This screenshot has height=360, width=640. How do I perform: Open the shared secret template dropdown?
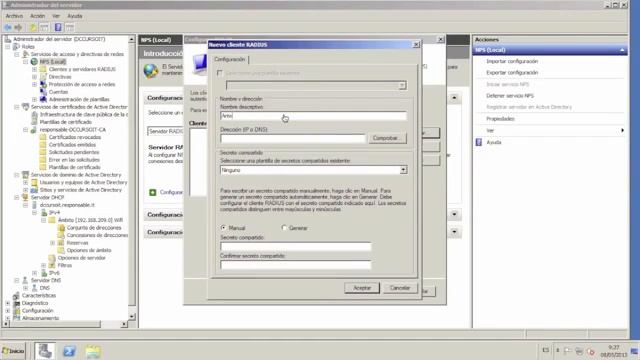(x=403, y=170)
